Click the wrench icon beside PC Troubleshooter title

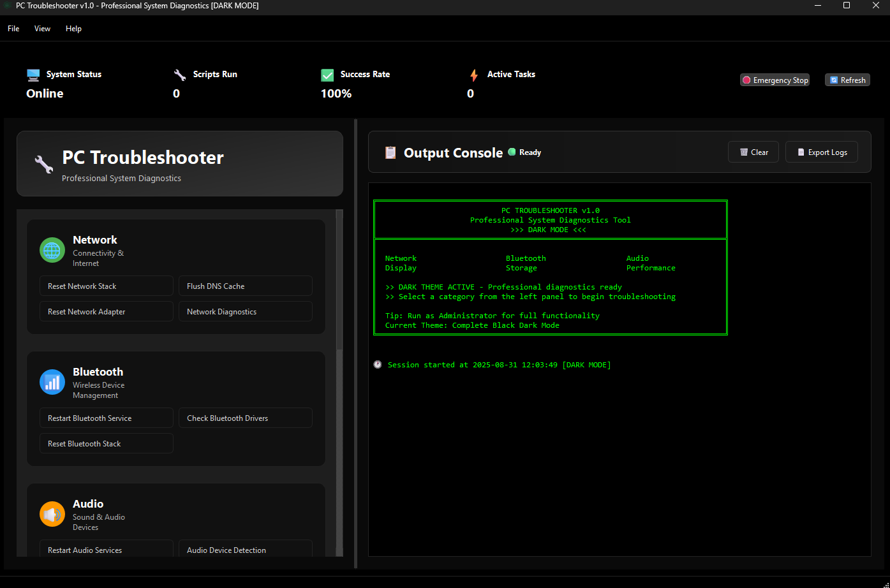tap(42, 164)
